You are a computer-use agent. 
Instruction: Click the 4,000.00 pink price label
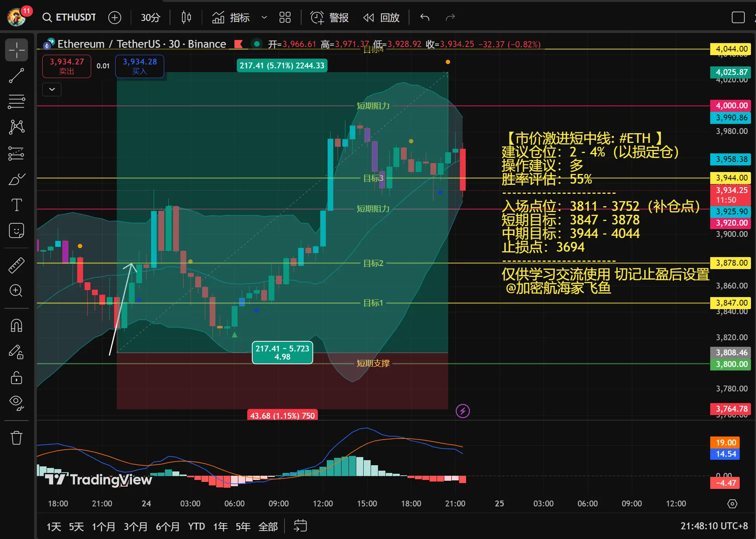click(731, 106)
